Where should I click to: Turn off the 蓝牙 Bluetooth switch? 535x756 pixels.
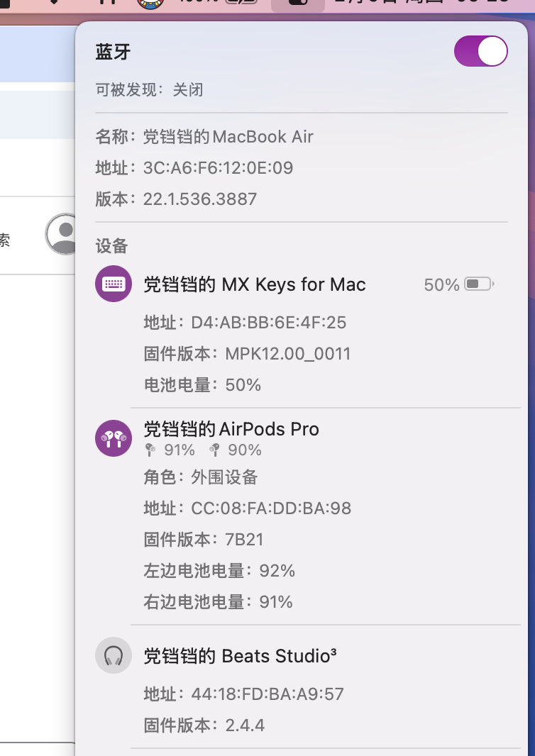481,52
